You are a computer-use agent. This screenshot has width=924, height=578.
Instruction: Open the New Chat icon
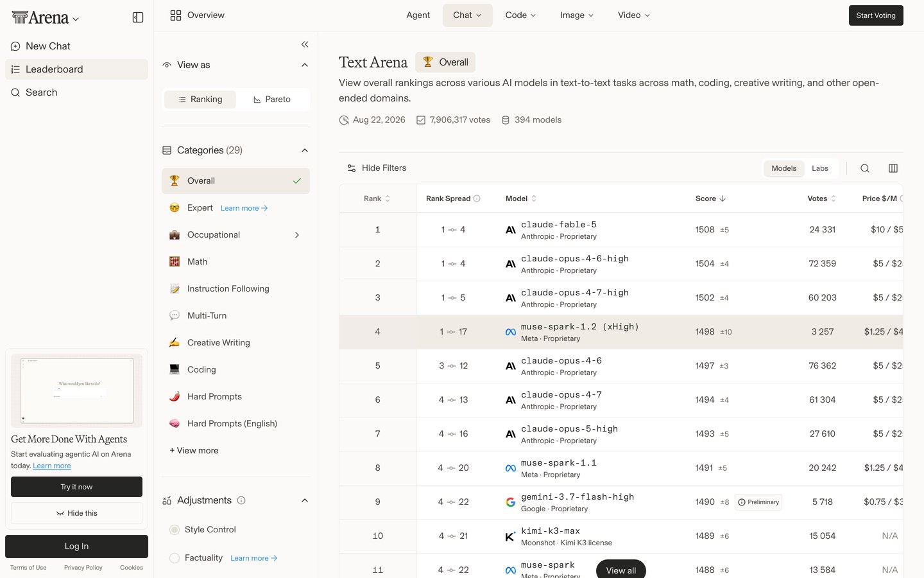click(x=15, y=46)
